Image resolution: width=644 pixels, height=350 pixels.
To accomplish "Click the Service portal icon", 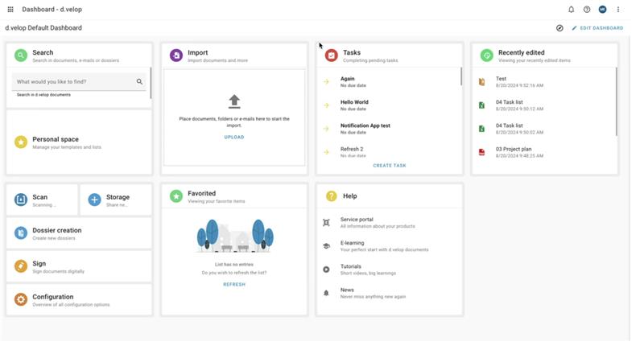I will [x=326, y=223].
